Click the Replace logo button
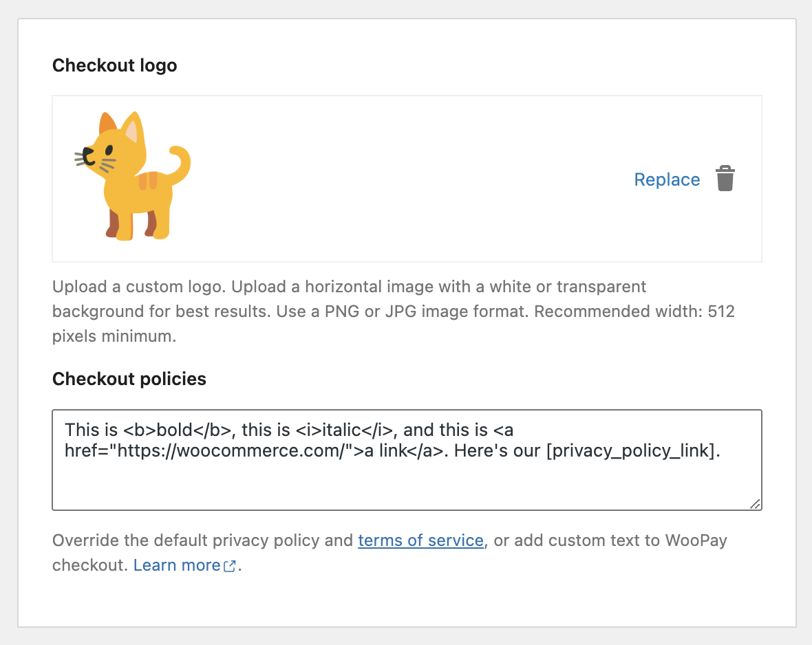 (667, 179)
